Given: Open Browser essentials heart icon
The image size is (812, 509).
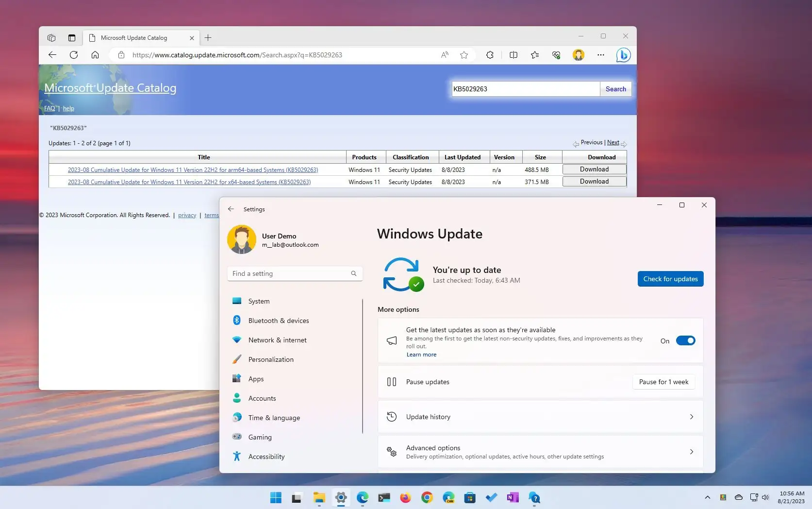Looking at the screenshot, I should (x=556, y=55).
